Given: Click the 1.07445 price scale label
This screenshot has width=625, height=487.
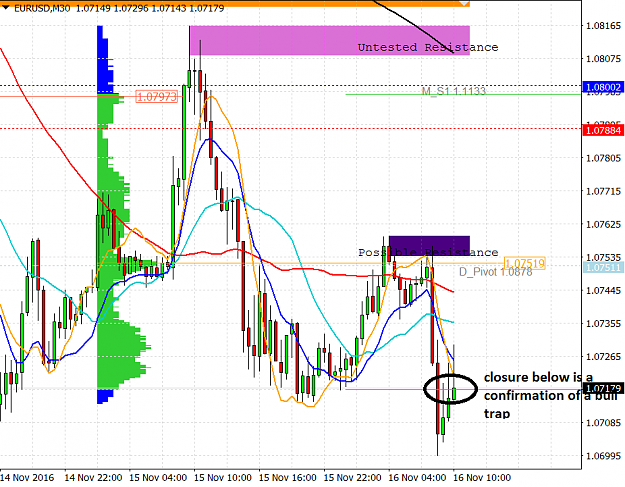Looking at the screenshot, I should click(x=603, y=291).
